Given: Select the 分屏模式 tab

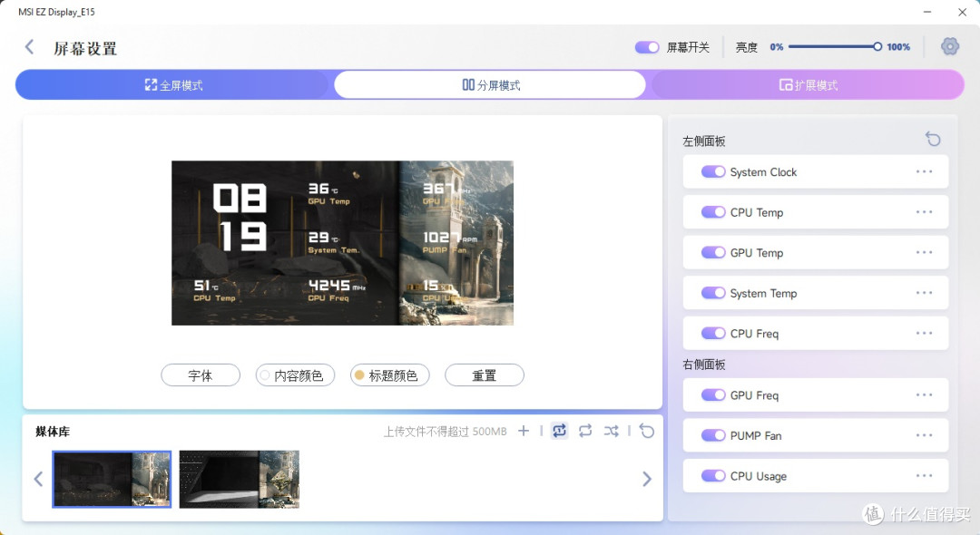Looking at the screenshot, I should coord(490,85).
